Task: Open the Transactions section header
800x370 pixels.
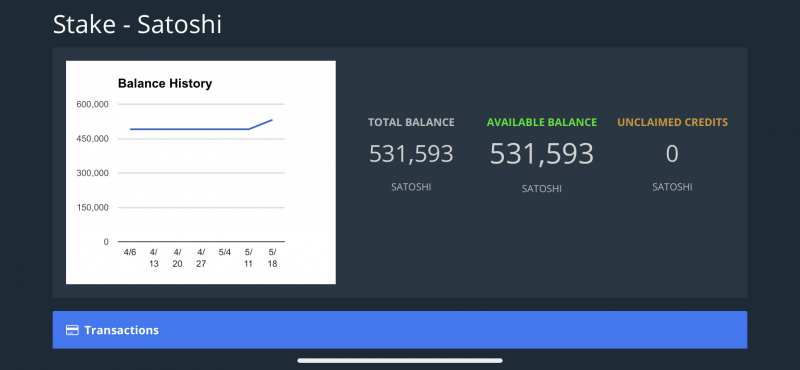Action: tap(399, 330)
